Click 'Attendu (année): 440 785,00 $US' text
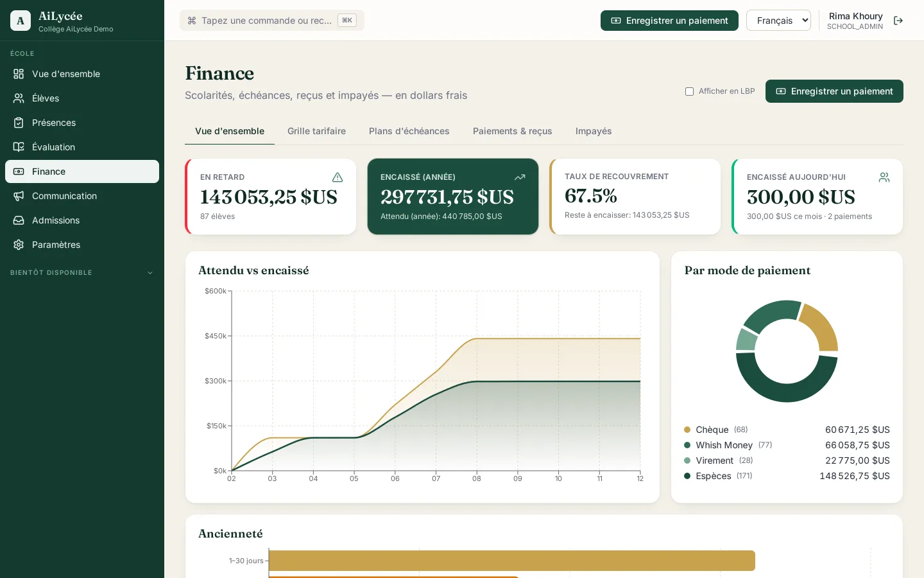The image size is (924, 578). [x=441, y=216]
